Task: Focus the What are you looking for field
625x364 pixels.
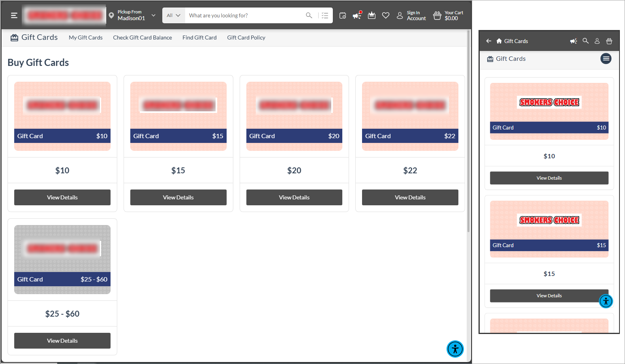Action: tap(245, 15)
